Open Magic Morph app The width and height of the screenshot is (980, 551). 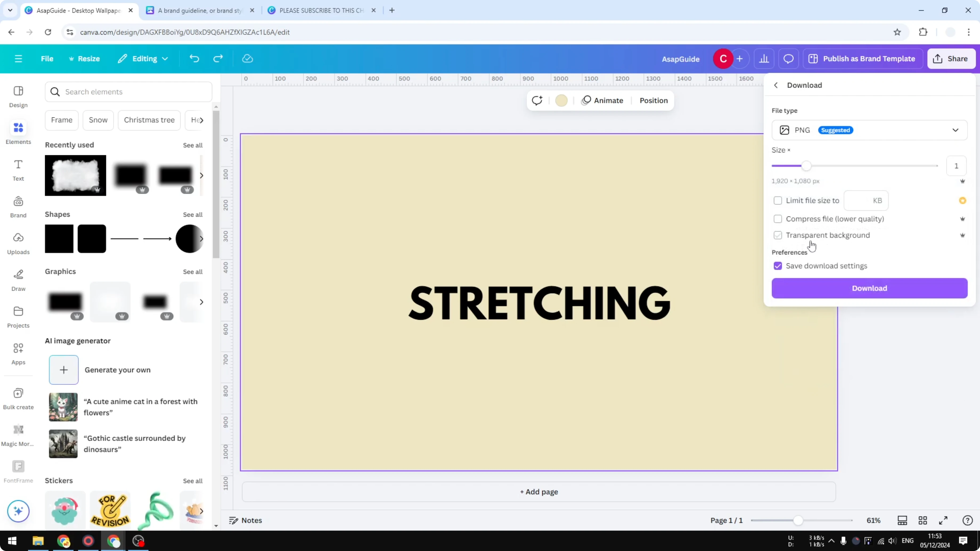pos(18,435)
